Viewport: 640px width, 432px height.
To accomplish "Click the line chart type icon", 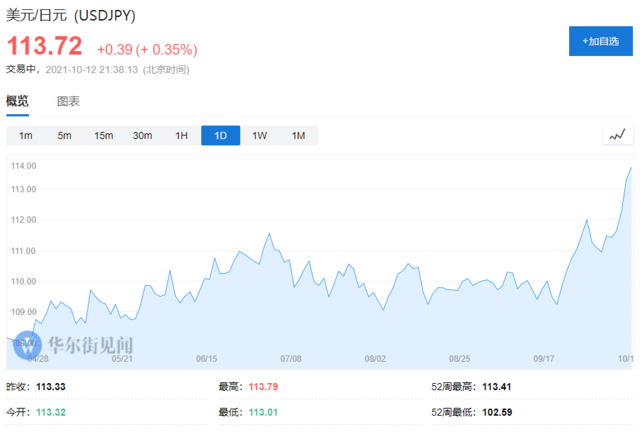I will tap(617, 135).
